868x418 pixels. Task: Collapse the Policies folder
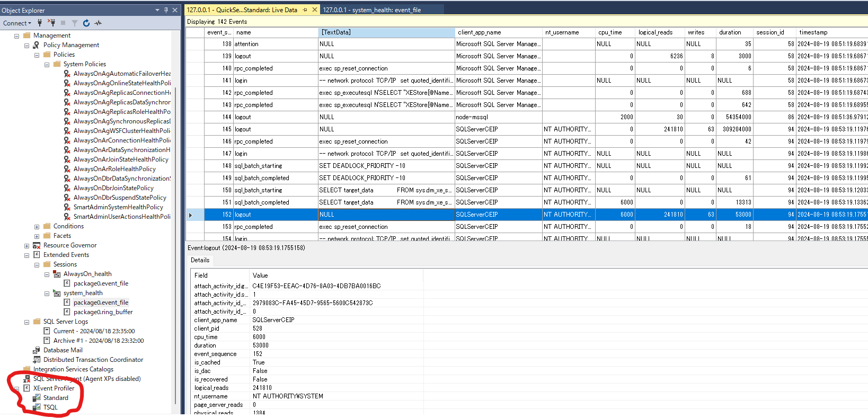[37, 55]
